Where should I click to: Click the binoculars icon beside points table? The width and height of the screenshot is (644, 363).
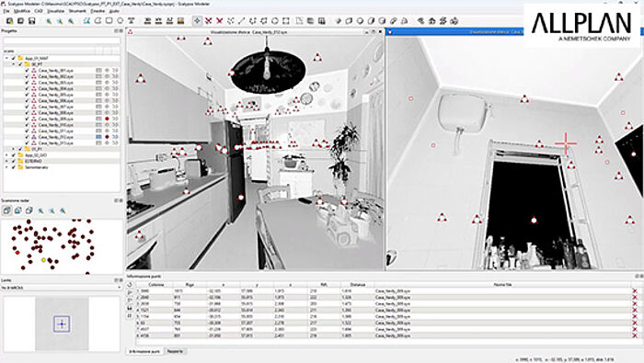click(130, 308)
